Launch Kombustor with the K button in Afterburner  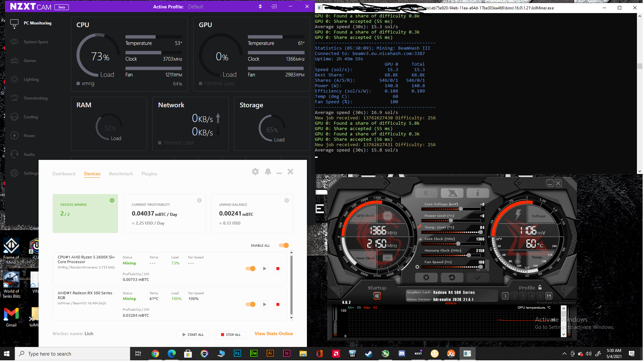(x=426, y=193)
